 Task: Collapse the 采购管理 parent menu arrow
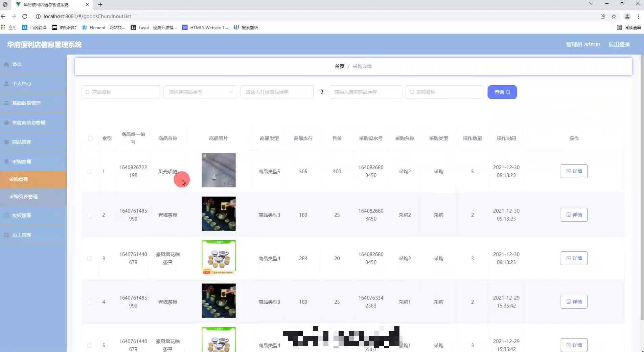point(58,162)
